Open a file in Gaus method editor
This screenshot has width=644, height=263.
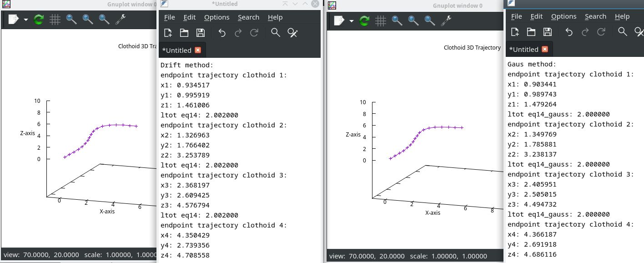pos(531,31)
